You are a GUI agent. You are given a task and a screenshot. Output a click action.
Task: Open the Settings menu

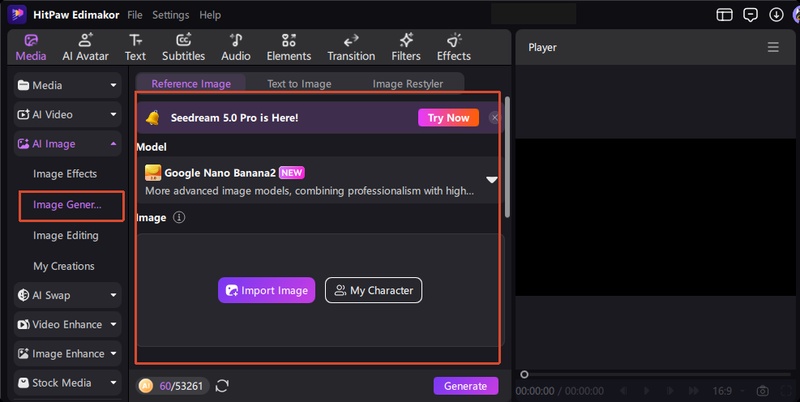click(170, 15)
